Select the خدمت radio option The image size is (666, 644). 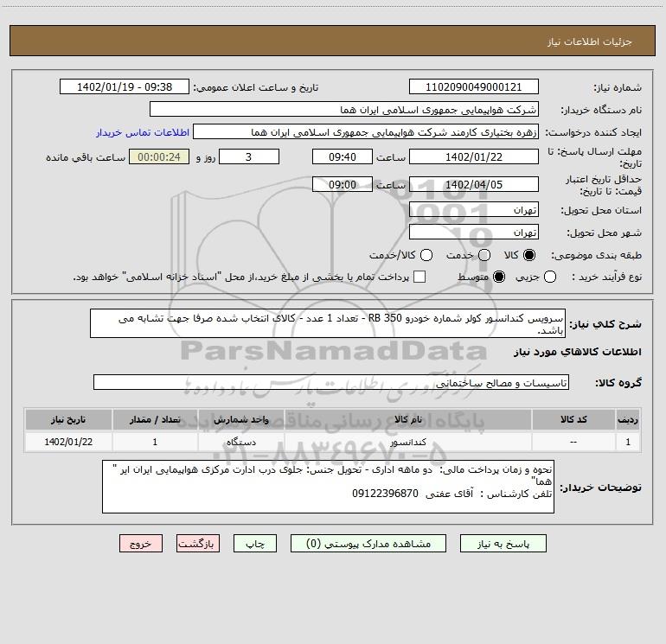(x=484, y=255)
